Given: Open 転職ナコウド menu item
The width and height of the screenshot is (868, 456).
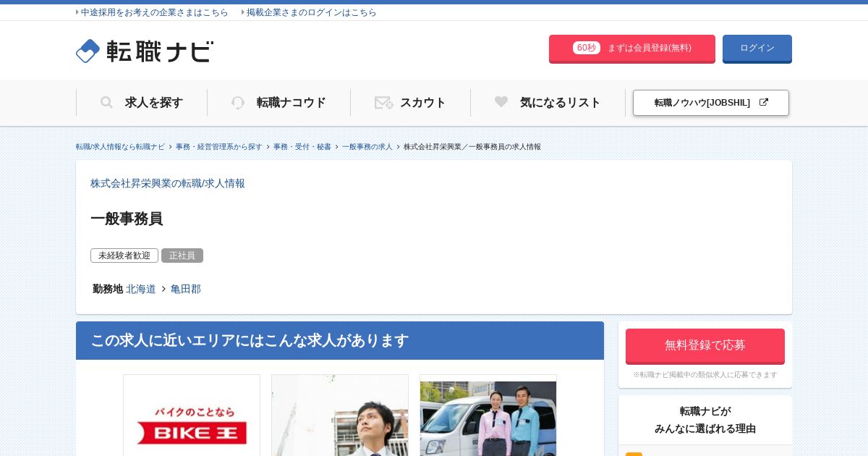Looking at the screenshot, I should [279, 103].
